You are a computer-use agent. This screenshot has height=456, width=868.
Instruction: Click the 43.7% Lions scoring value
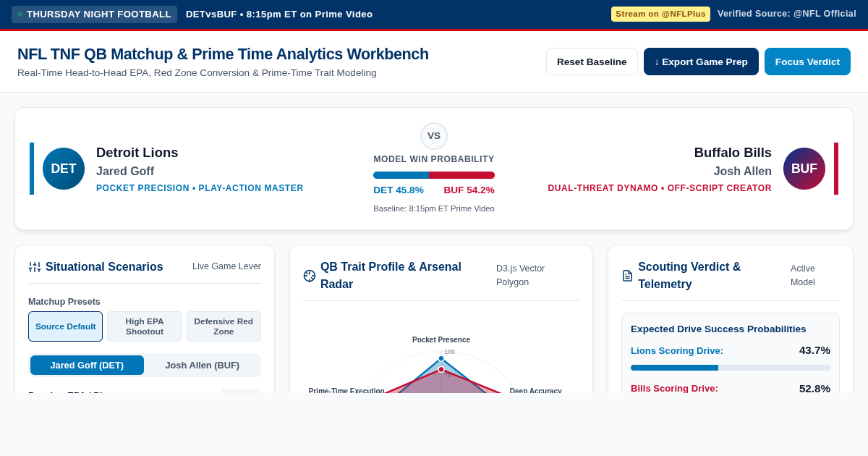point(814,350)
